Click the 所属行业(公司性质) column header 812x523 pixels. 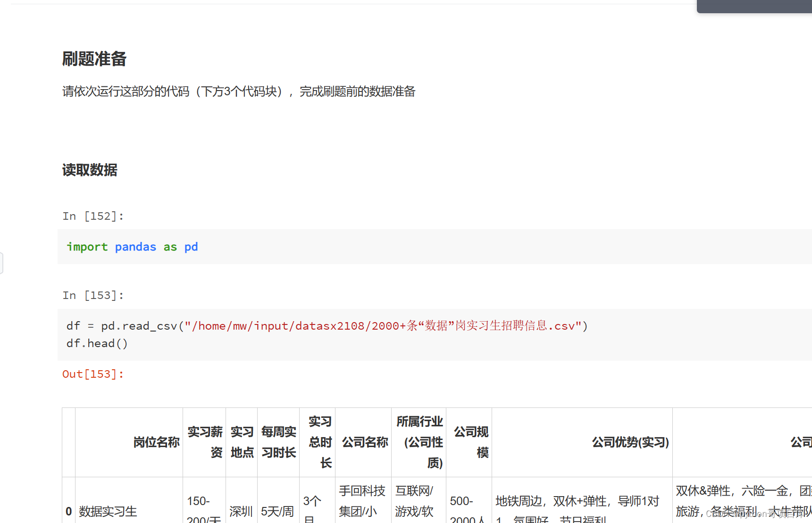[x=419, y=442]
